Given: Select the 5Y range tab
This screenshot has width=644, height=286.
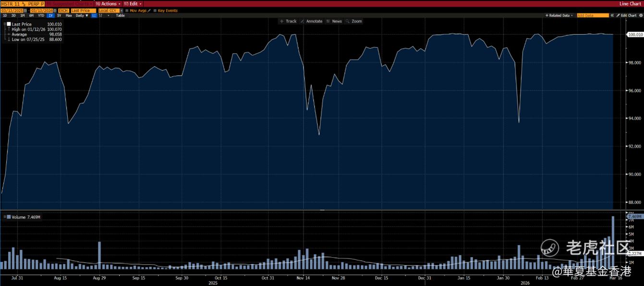Looking at the screenshot, I should (x=59, y=15).
